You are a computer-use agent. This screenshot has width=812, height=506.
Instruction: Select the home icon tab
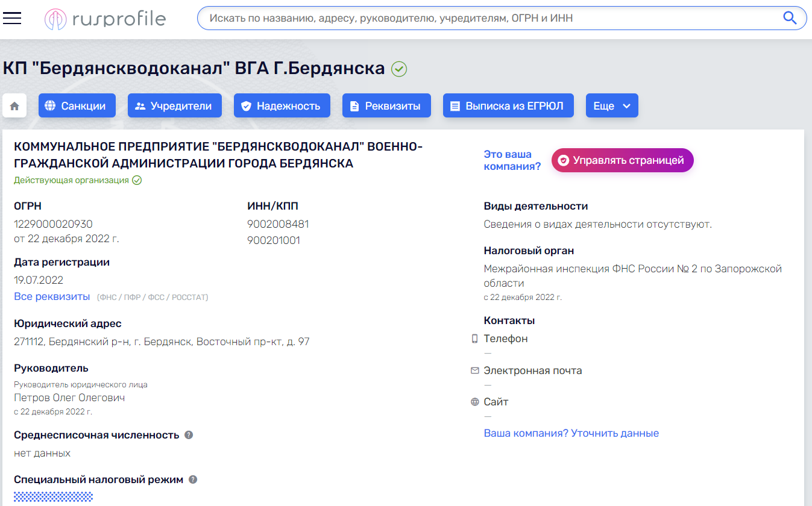[14, 105]
